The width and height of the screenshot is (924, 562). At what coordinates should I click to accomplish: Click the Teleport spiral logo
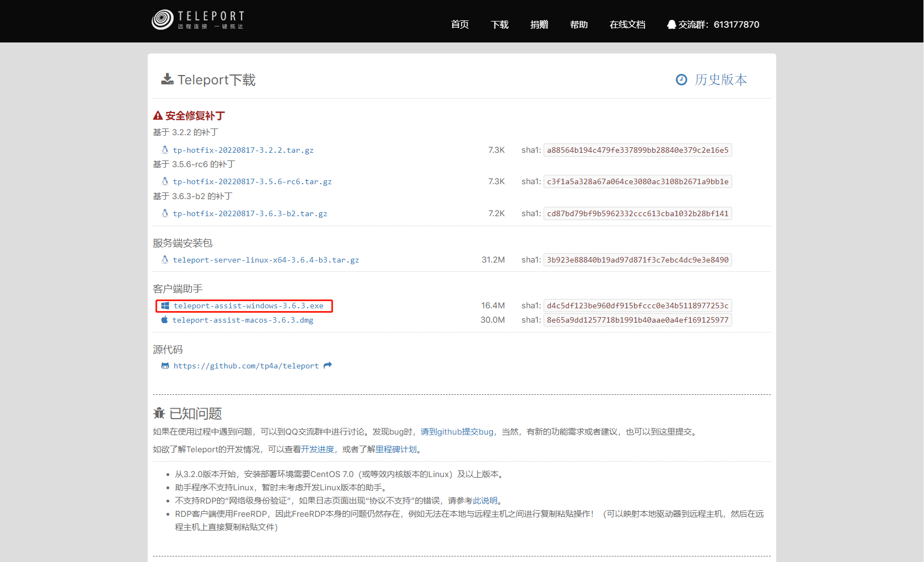pos(163,19)
